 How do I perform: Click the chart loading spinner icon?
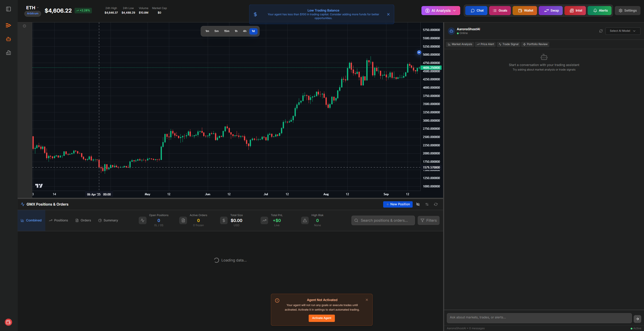pos(24,26)
